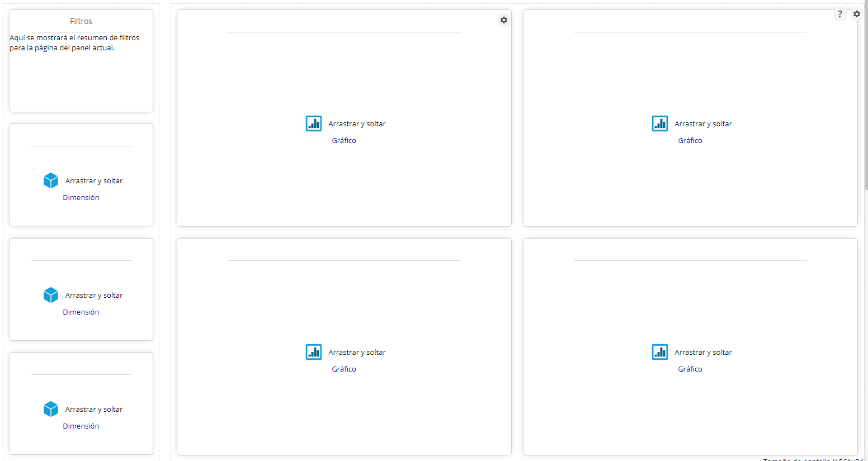Click the bar chart icon in top-left panel
This screenshot has width=868, height=461.
pos(314,123)
